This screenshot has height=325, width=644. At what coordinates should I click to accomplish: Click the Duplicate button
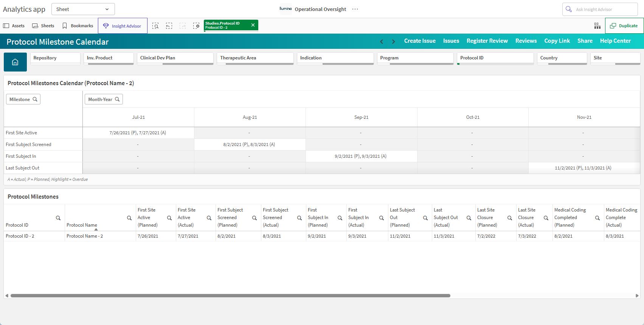624,26
